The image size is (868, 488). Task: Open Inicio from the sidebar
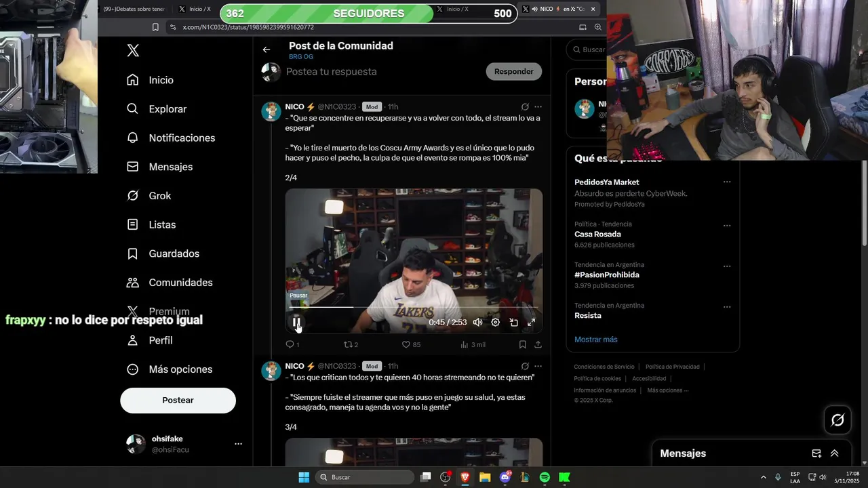click(x=151, y=80)
